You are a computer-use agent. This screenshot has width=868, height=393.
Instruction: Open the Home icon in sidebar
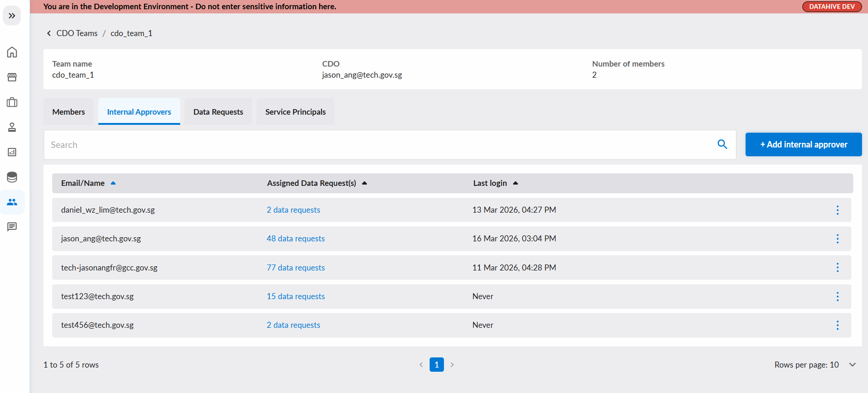[12, 52]
